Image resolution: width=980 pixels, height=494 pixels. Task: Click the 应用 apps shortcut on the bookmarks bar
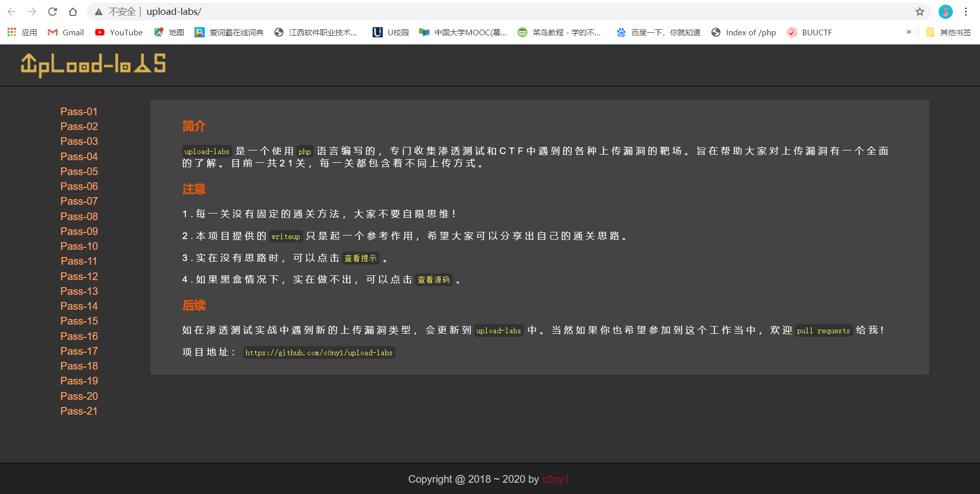pyautogui.click(x=23, y=32)
